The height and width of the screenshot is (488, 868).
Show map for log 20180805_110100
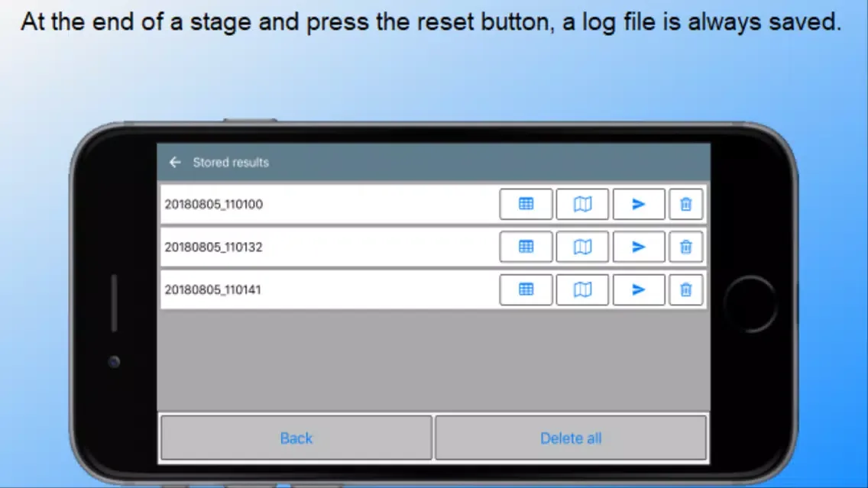582,204
